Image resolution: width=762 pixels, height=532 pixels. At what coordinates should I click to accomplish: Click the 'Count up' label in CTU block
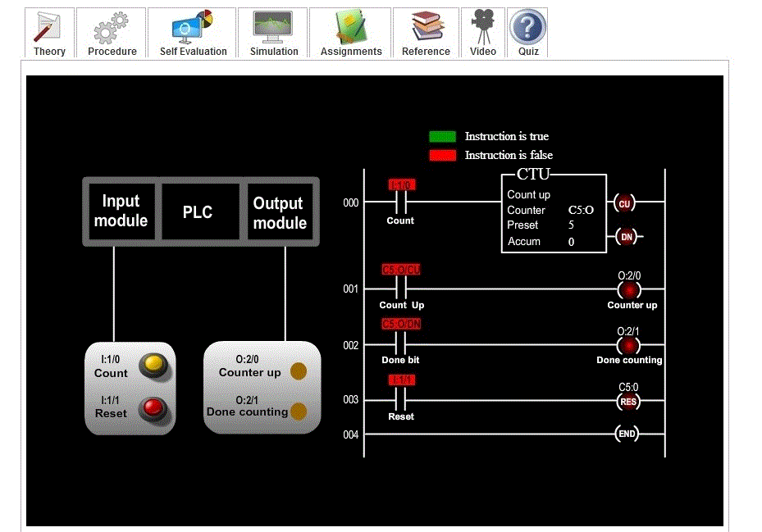pos(529,195)
